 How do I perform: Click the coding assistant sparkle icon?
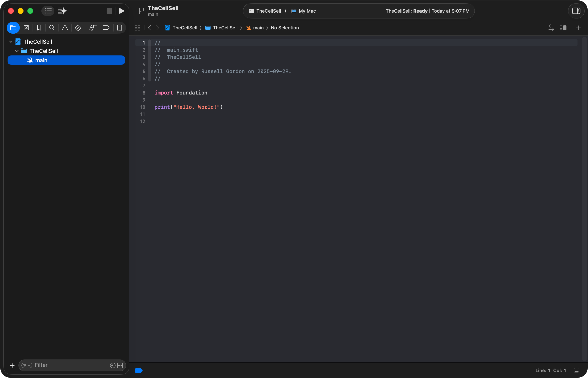point(63,11)
